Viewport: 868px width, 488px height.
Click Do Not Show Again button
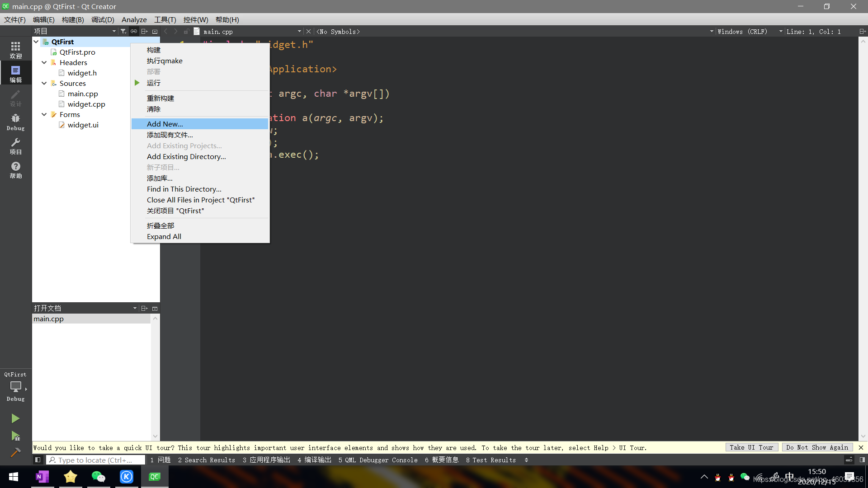pos(817,447)
